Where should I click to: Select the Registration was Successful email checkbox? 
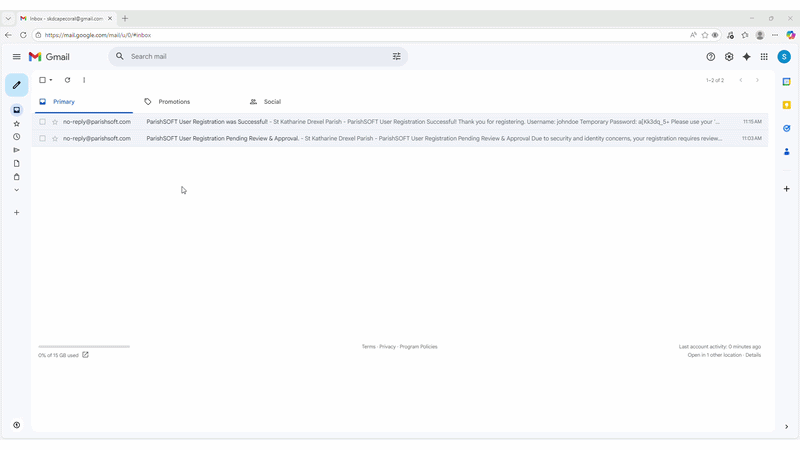[x=42, y=122]
